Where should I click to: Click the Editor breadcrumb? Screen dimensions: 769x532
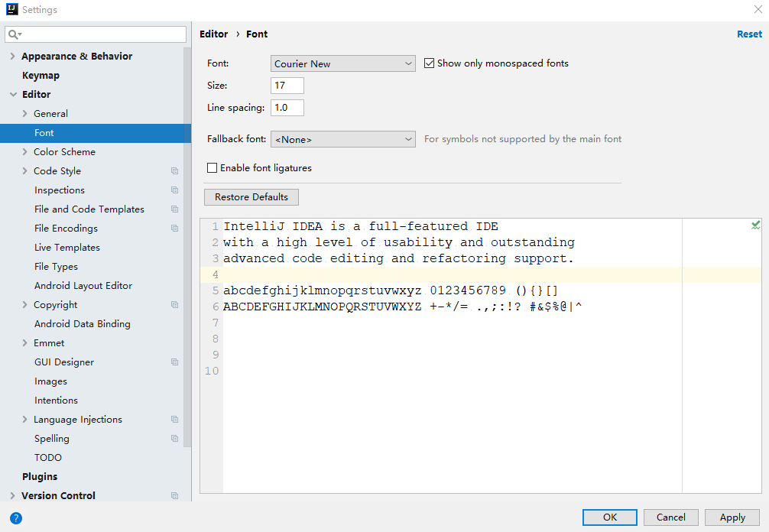(x=214, y=34)
